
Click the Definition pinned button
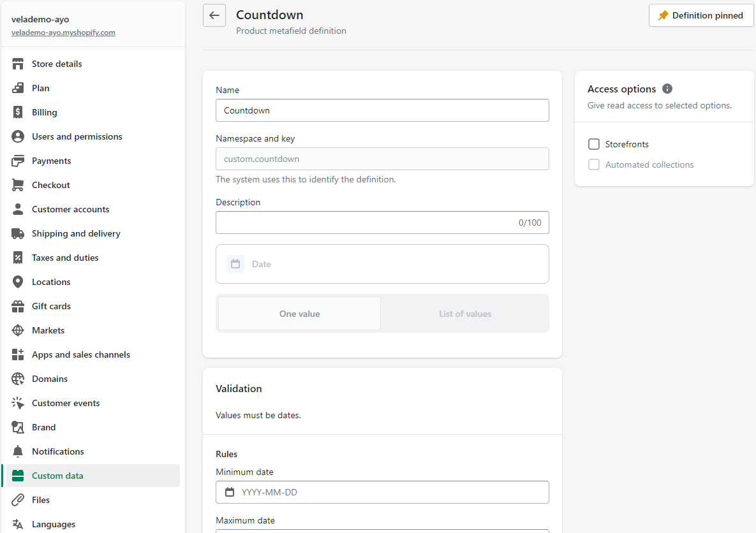700,16
